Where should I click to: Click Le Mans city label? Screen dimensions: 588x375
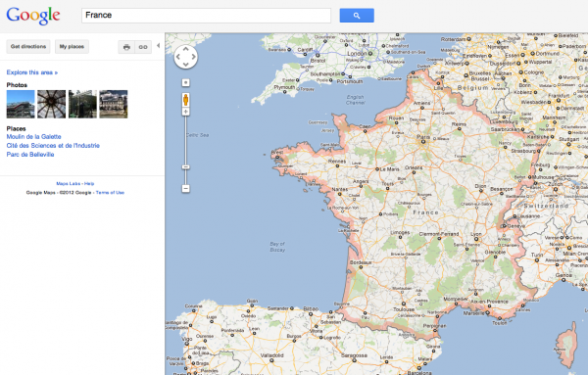(389, 169)
